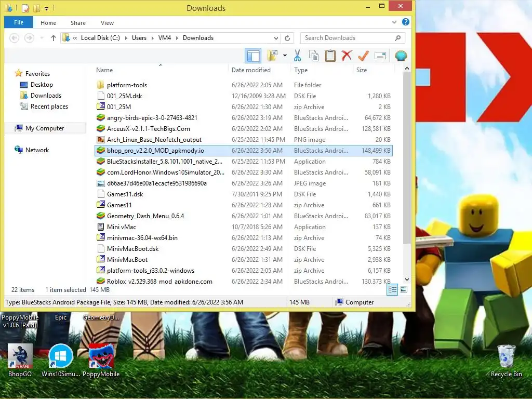Go forward with the Forward arrow
Image resolution: width=532 pixels, height=399 pixels.
pyautogui.click(x=30, y=37)
